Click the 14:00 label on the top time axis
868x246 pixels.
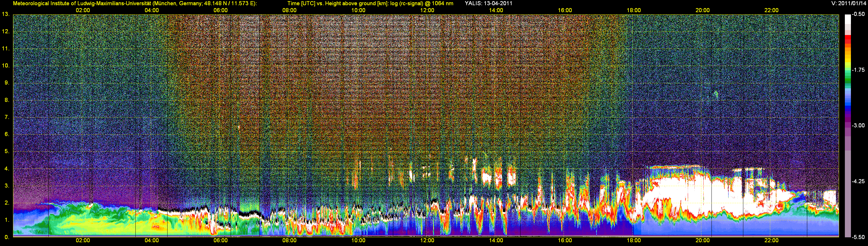(496, 10)
